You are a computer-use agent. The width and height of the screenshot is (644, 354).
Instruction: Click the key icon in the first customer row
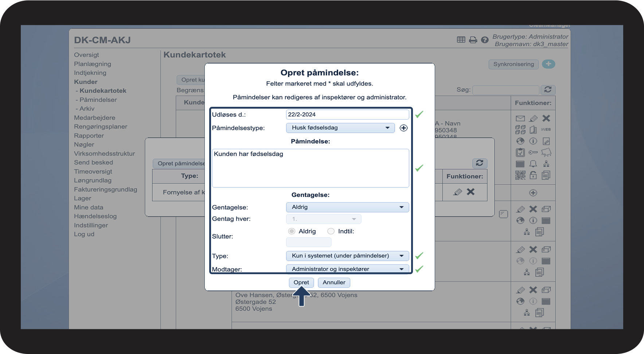tap(533, 152)
